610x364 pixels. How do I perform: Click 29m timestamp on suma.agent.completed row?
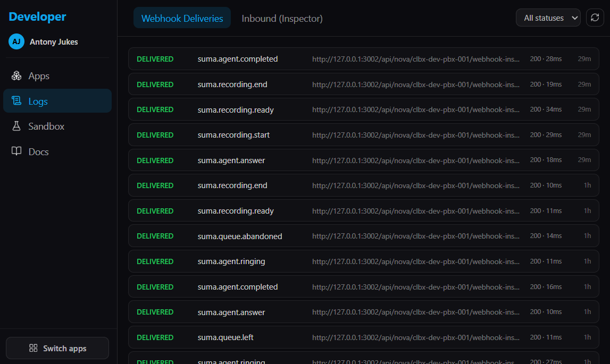point(584,59)
